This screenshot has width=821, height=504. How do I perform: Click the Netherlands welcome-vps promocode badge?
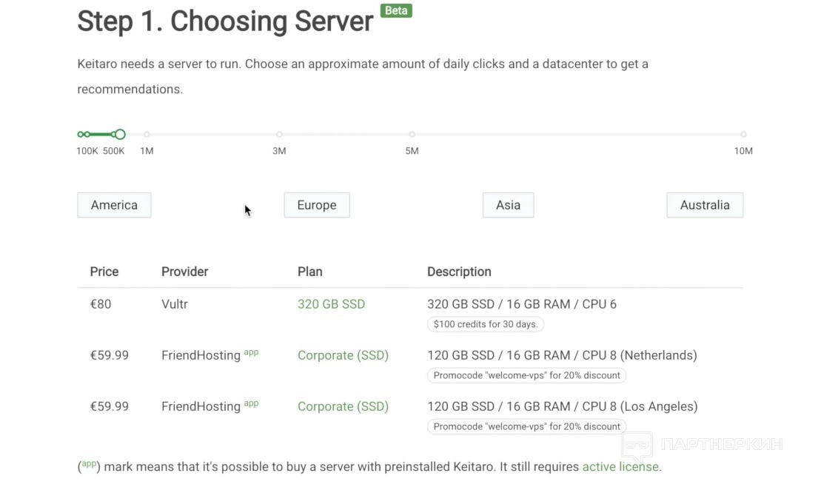point(526,375)
